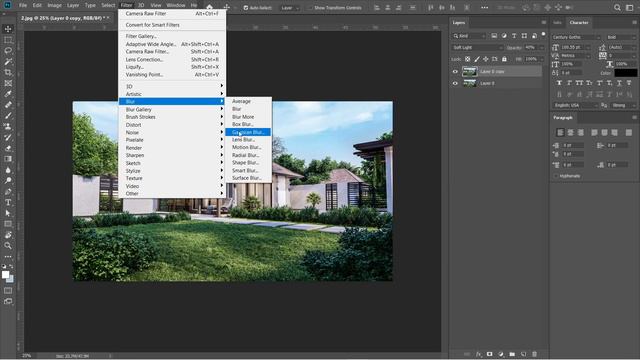Image resolution: width=640 pixels, height=360 pixels.
Task: Toggle visibility of Layer 0 copy
Action: pyautogui.click(x=455, y=72)
